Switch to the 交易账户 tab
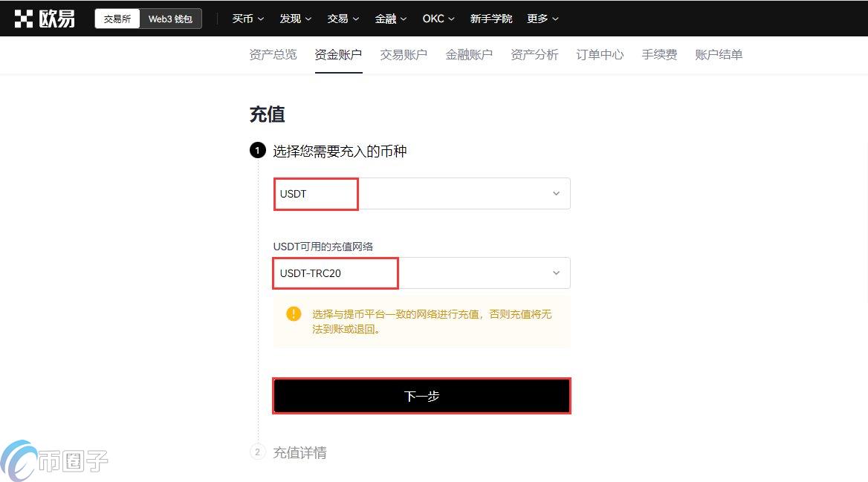868x482 pixels. [x=404, y=55]
